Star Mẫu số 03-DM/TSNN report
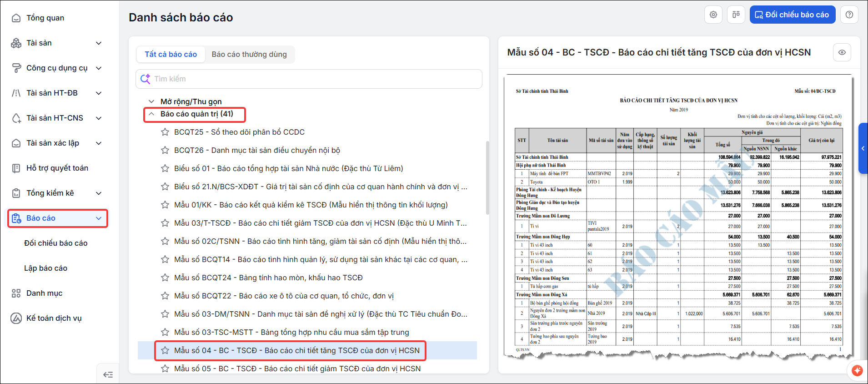868x384 pixels. tap(165, 314)
